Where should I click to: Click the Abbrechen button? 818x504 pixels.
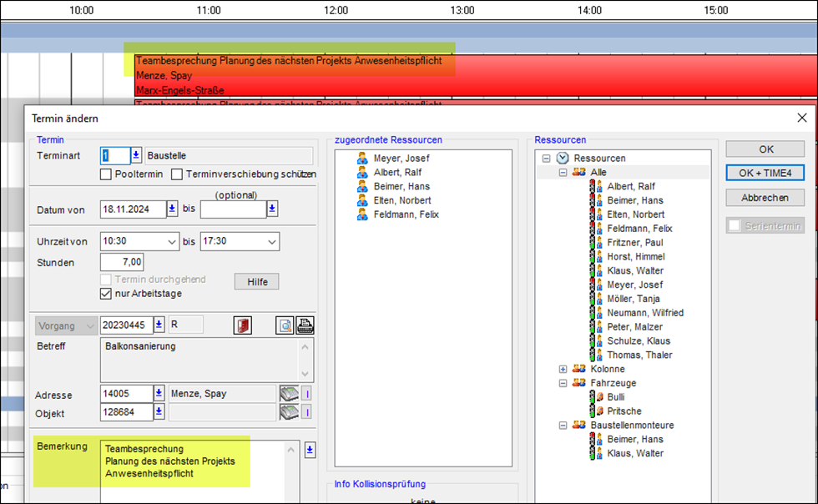coord(765,198)
